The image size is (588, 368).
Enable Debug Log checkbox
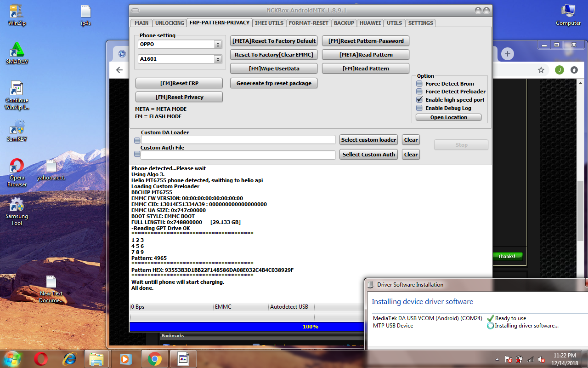point(419,108)
